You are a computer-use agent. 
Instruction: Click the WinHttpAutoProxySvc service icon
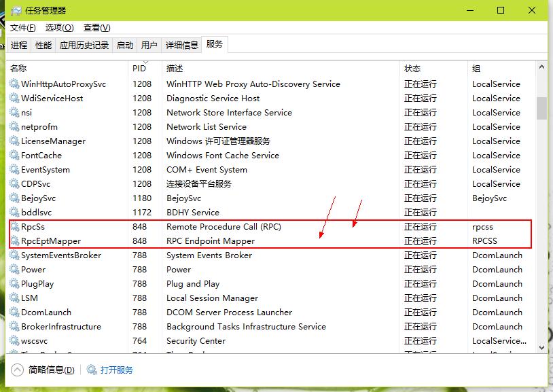click(x=15, y=84)
